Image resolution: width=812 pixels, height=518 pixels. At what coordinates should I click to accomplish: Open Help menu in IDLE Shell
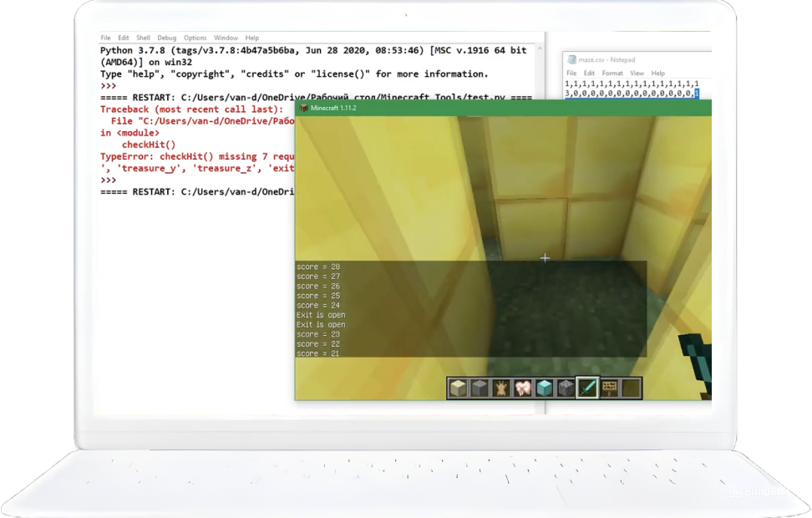click(x=252, y=38)
